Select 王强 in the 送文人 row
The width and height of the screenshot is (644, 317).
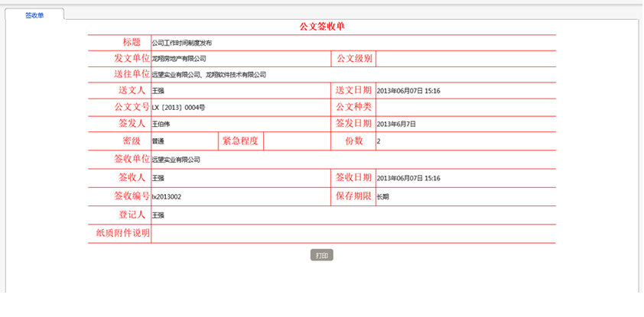coord(158,91)
